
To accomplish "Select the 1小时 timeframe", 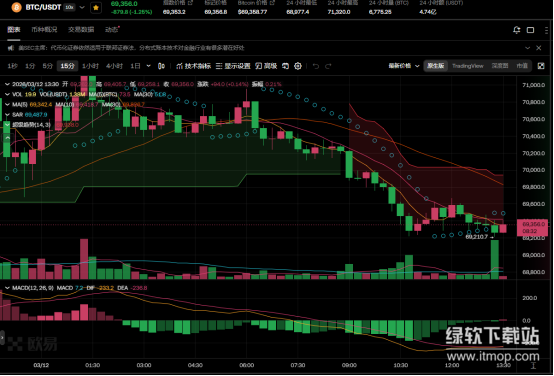I will [90, 66].
